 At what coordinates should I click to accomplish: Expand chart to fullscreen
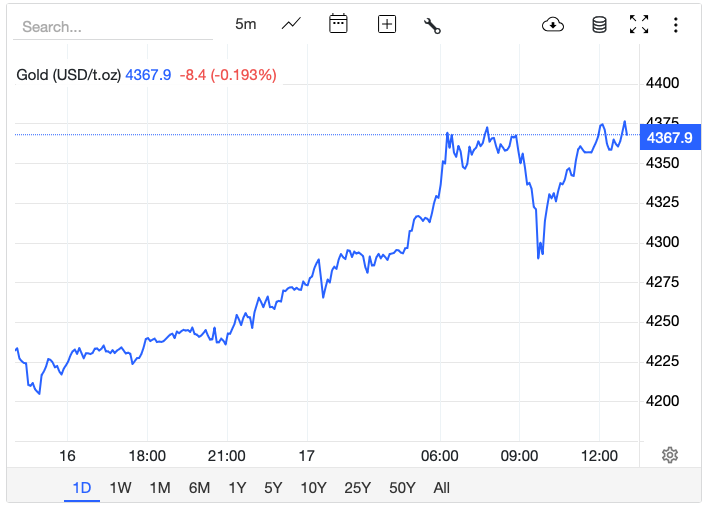[639, 25]
